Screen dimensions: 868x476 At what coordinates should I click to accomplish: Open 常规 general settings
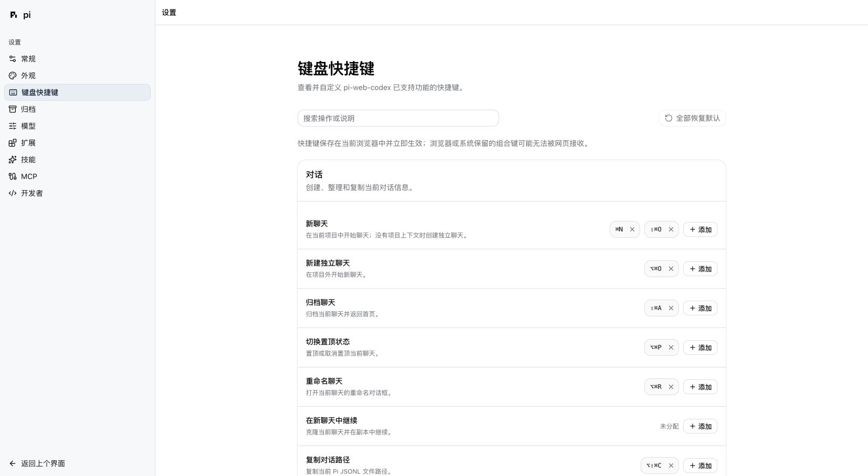pos(77,59)
